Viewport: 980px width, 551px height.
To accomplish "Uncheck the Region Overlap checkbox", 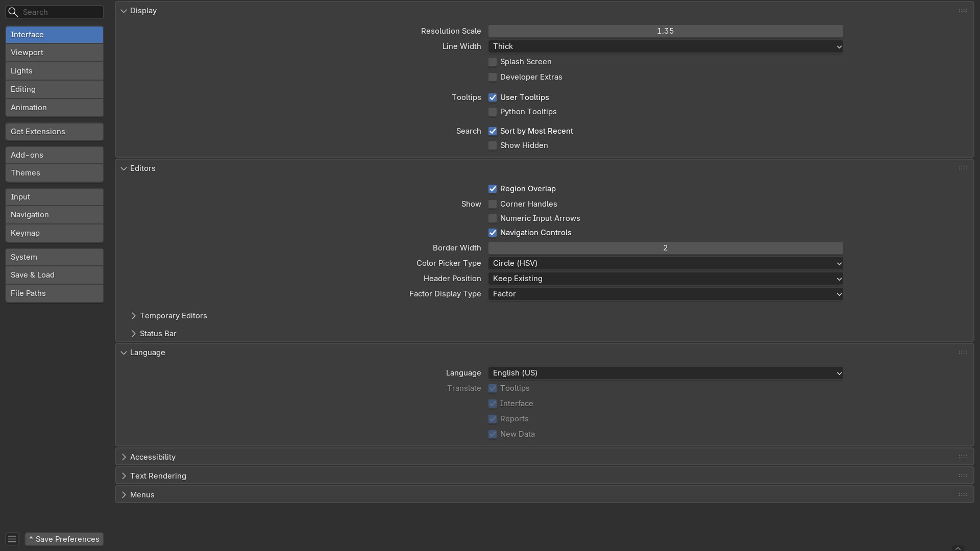I will [493, 189].
